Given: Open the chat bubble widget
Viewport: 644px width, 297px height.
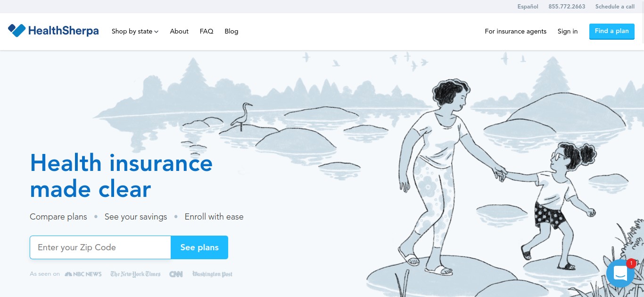Looking at the screenshot, I should (x=620, y=273).
